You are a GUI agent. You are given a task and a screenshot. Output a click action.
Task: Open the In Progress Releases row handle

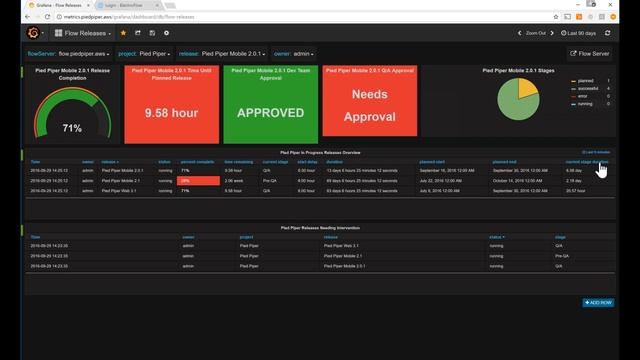point(22,155)
